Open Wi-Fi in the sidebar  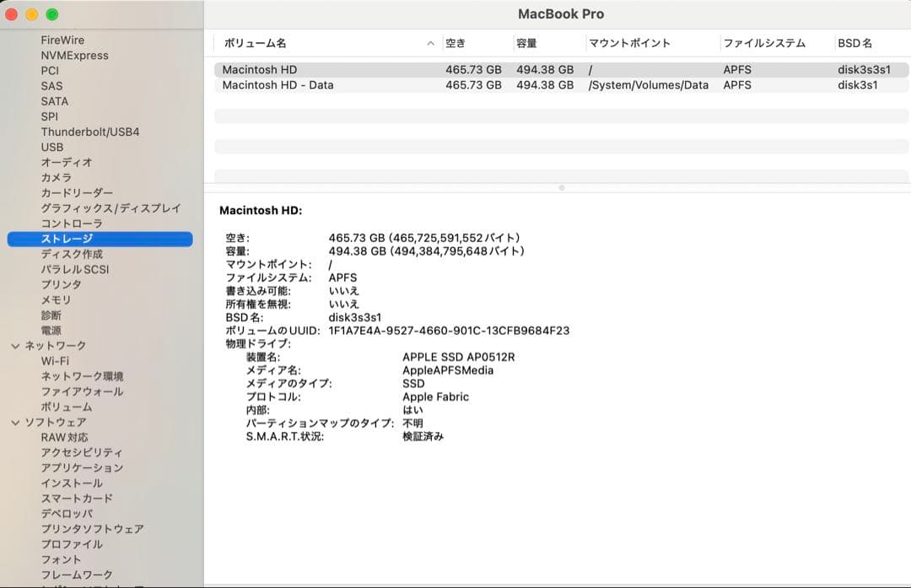point(55,361)
